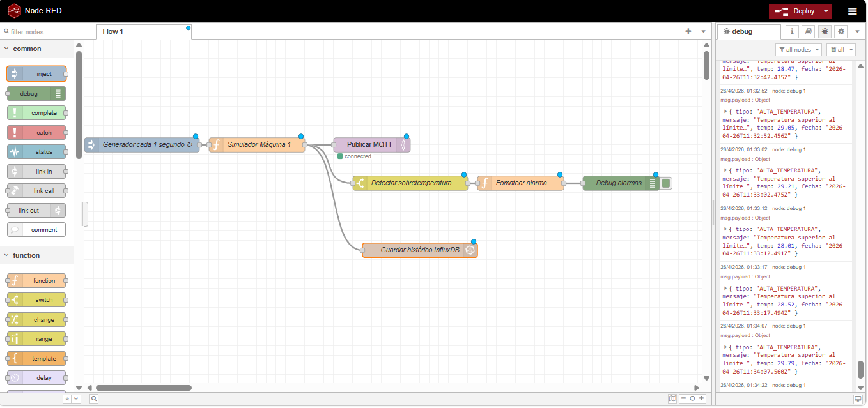The width and height of the screenshot is (868, 408).
Task: Open the Deploy options dropdown arrow
Action: [826, 11]
